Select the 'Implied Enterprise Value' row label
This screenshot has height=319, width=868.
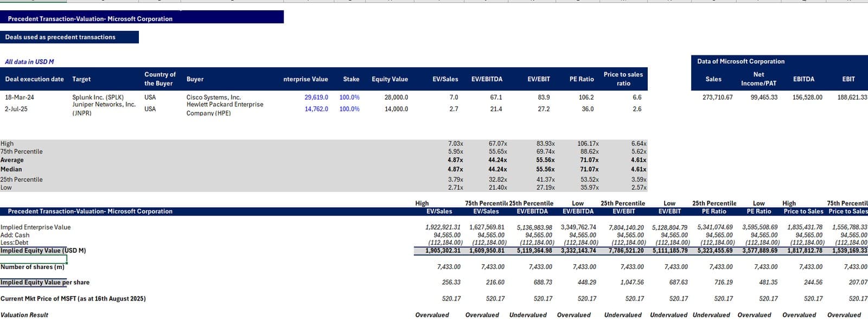click(35, 227)
